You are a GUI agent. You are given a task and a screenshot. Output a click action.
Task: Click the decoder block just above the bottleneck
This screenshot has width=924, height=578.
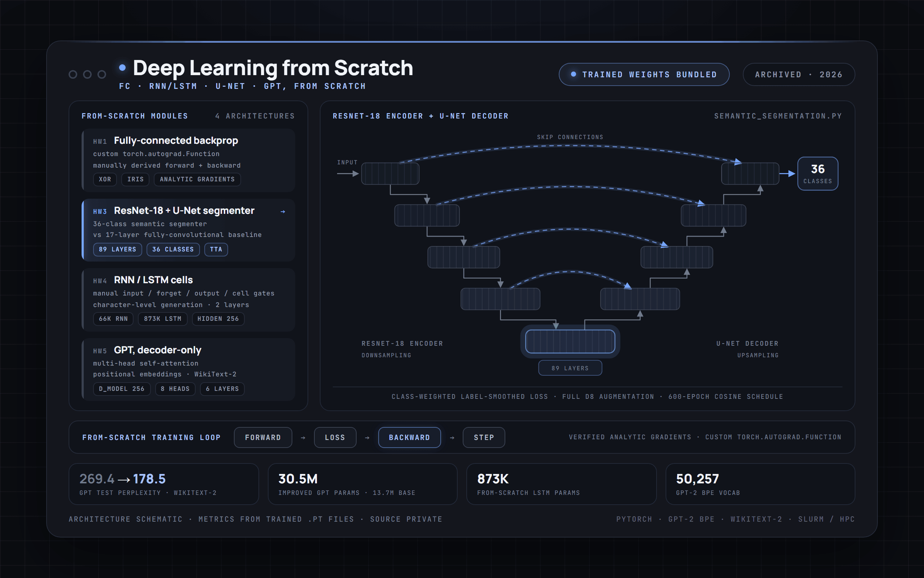click(640, 299)
